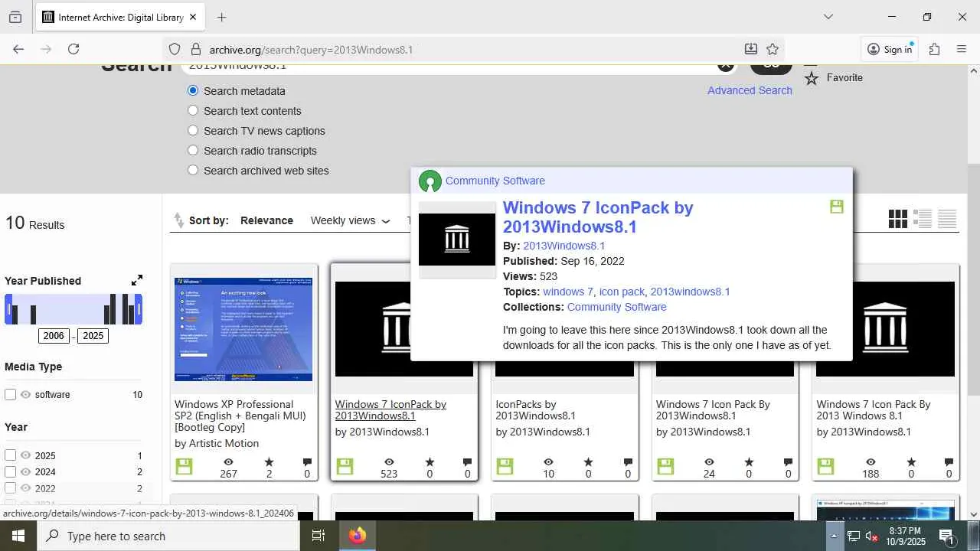
Task: Open the Advanced Search link
Action: (x=750, y=90)
